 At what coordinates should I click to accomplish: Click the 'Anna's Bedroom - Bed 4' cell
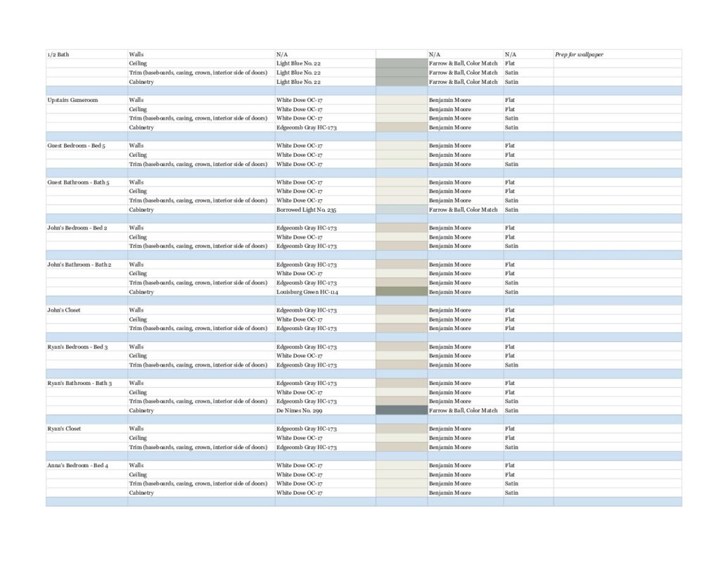click(87, 465)
